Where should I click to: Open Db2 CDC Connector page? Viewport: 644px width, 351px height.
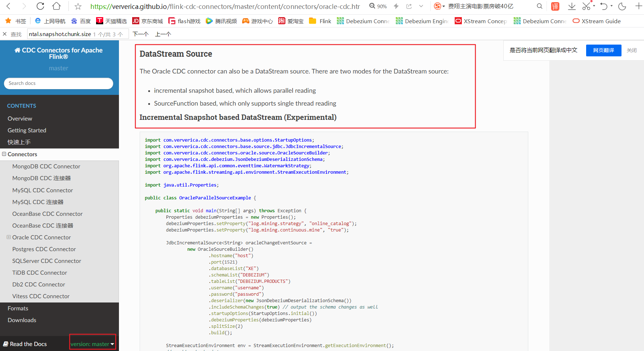point(39,284)
